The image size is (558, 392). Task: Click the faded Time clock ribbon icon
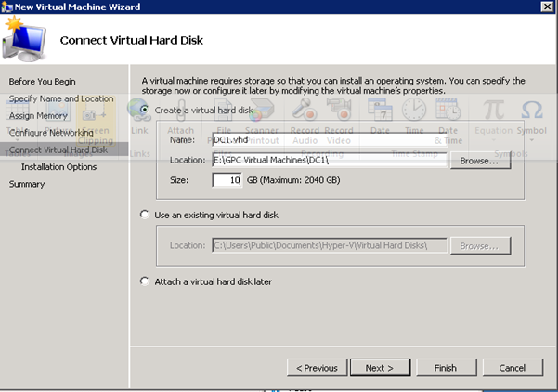click(x=414, y=109)
